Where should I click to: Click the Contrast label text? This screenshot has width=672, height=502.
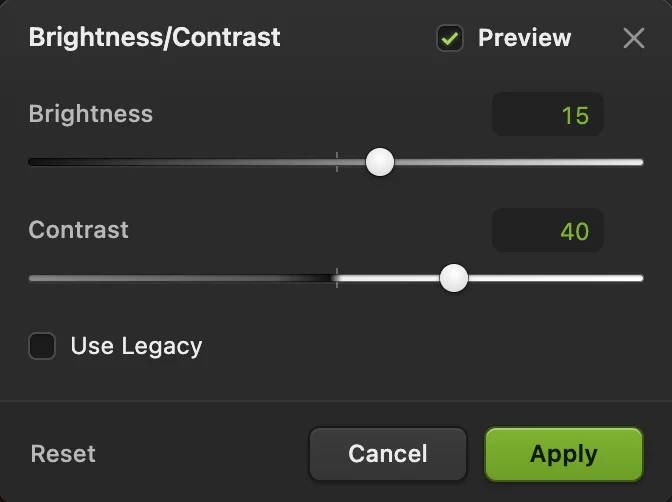(x=78, y=230)
